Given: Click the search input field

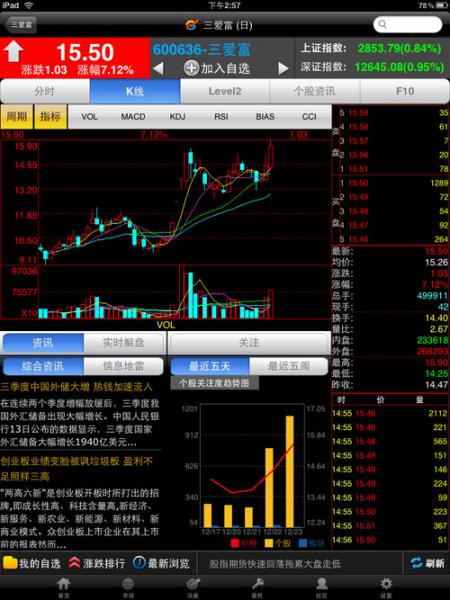Looking at the screenshot, I should point(408,25).
